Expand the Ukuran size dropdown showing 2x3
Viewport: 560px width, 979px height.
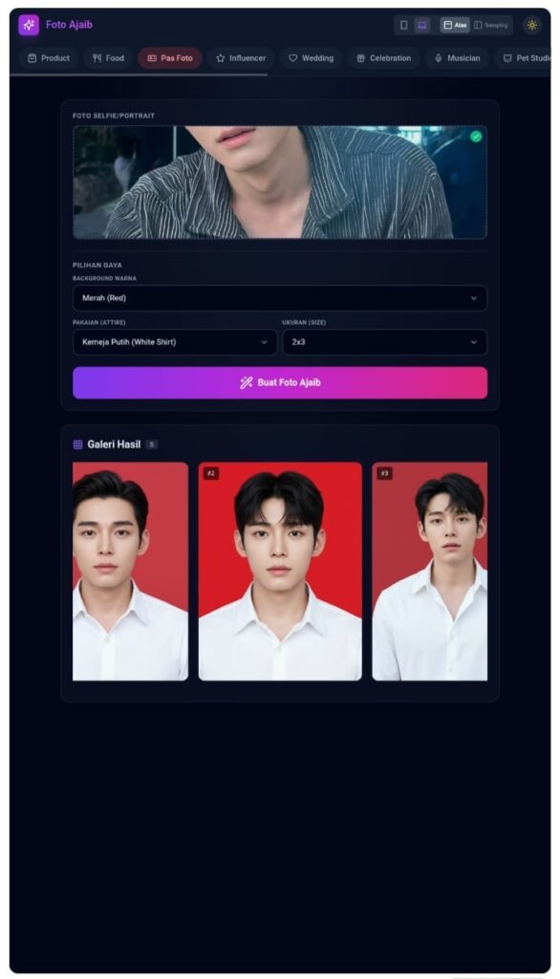coord(384,342)
